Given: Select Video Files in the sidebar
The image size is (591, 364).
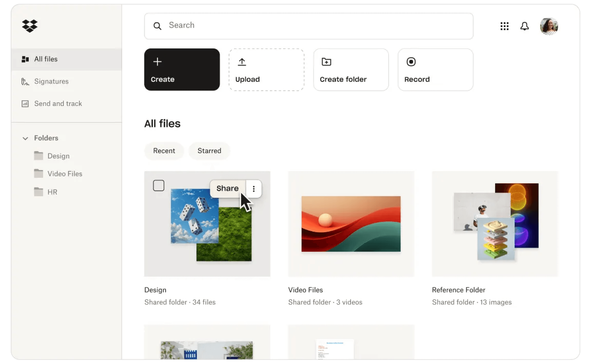Looking at the screenshot, I should click(64, 174).
